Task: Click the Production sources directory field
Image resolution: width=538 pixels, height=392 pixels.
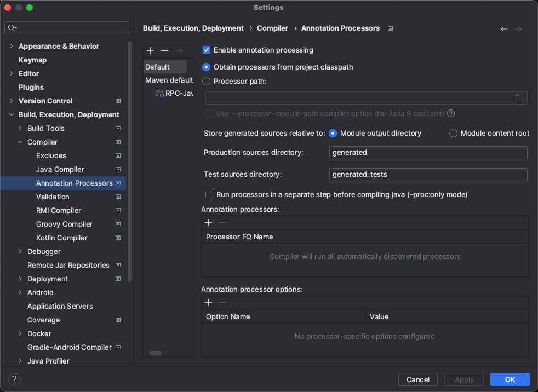Action: tap(428, 153)
